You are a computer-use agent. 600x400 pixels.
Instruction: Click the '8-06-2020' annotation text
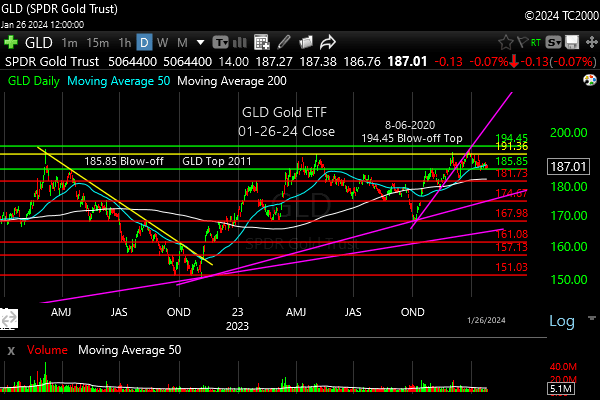tap(410, 125)
